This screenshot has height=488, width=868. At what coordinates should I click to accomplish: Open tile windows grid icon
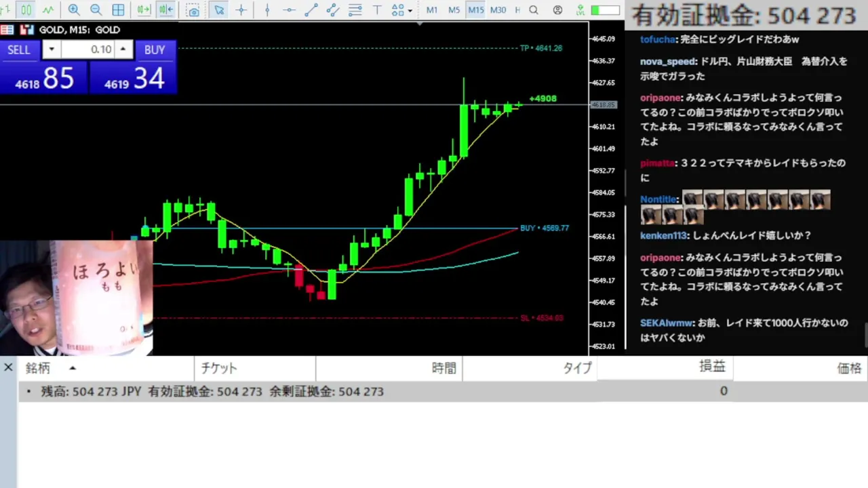(x=118, y=10)
